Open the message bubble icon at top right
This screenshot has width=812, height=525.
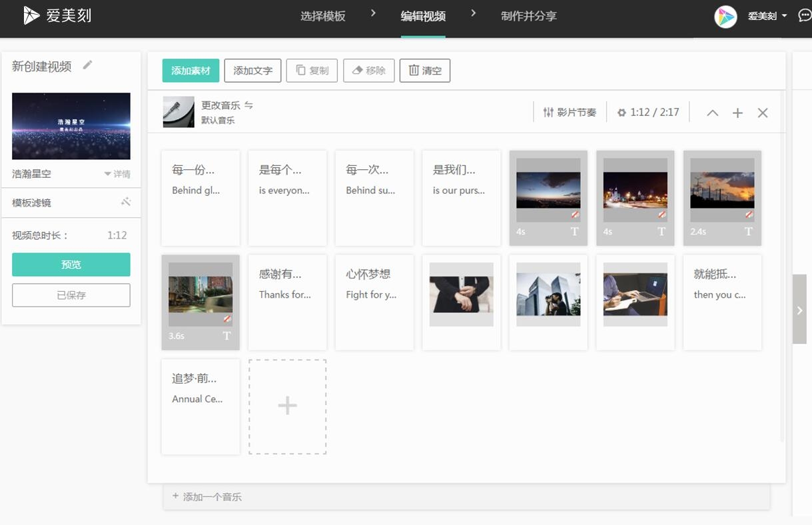point(804,14)
